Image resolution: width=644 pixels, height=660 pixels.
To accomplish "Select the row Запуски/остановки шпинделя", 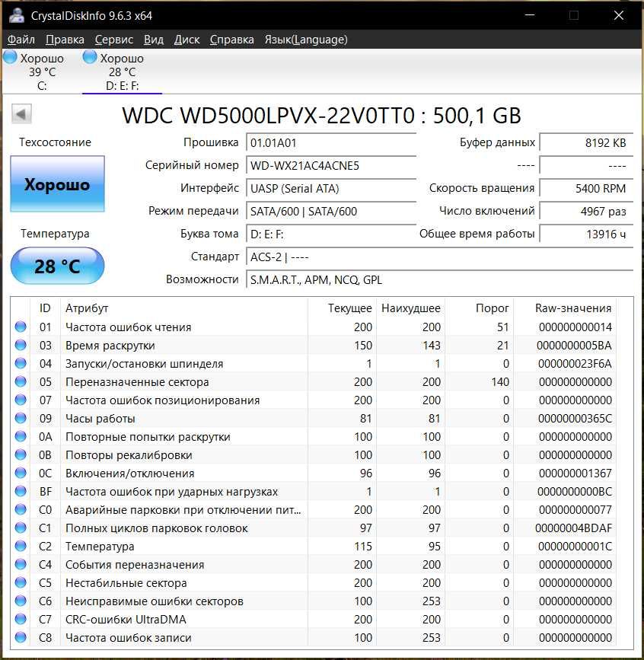I will pyautogui.click(x=314, y=364).
